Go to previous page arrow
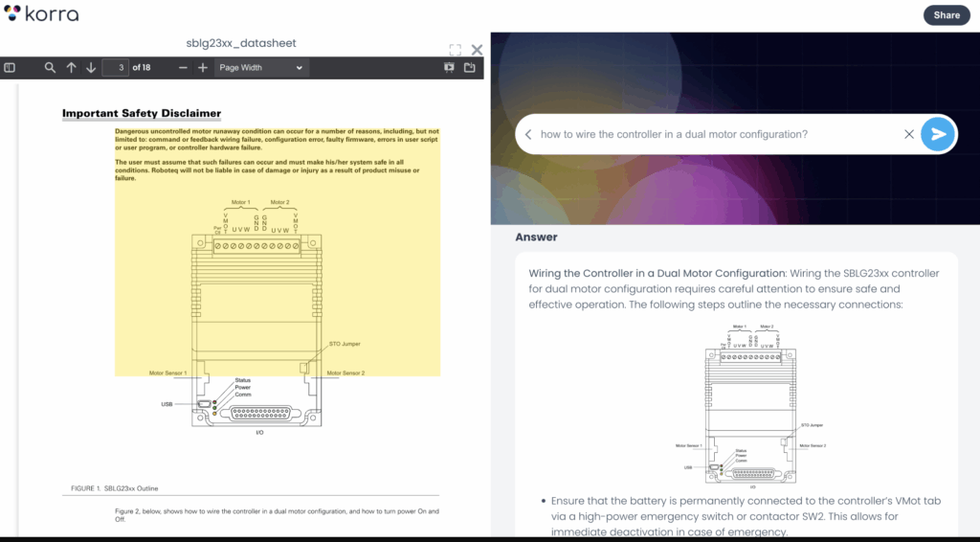The height and width of the screenshot is (542, 980). coord(71,68)
